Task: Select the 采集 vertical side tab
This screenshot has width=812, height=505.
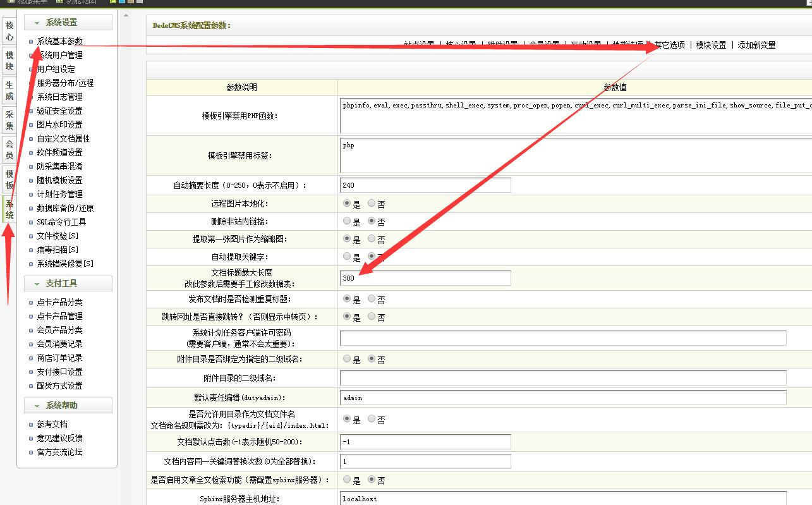Action: tap(9, 120)
